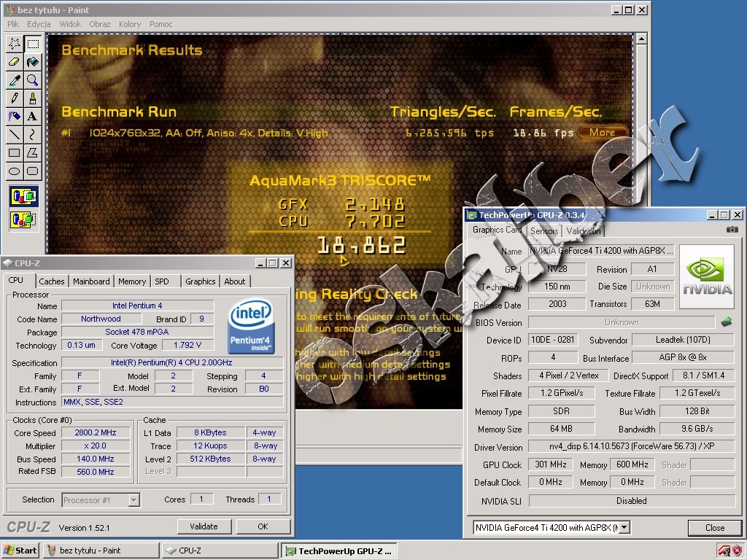Click Paint vertical scrollbar up arrow
Image resolution: width=747 pixels, height=560 pixels.
641,39
